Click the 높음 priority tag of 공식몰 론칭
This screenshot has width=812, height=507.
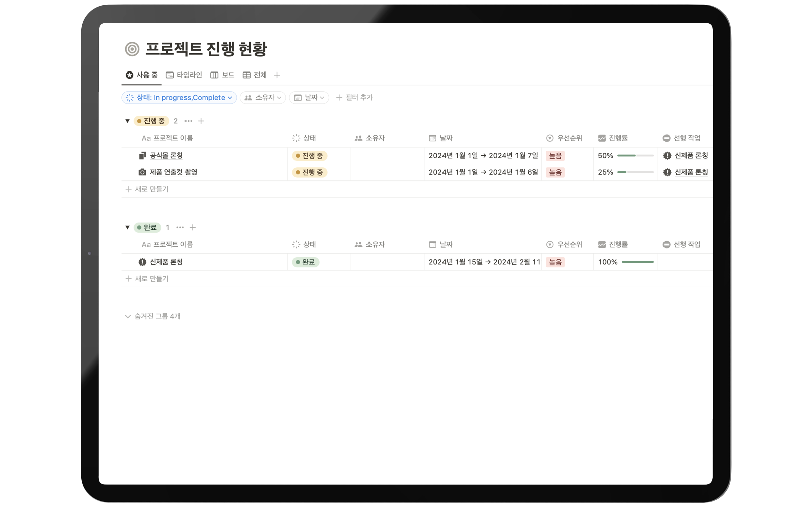555,155
